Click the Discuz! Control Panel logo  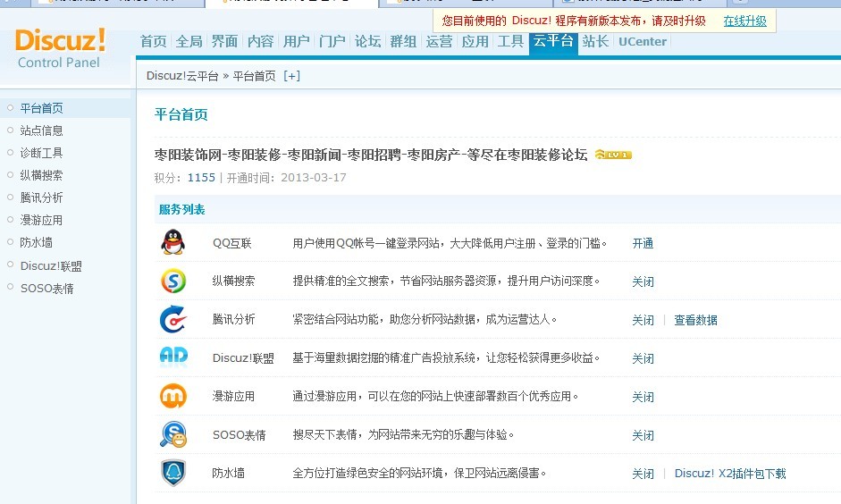pyautogui.click(x=60, y=49)
